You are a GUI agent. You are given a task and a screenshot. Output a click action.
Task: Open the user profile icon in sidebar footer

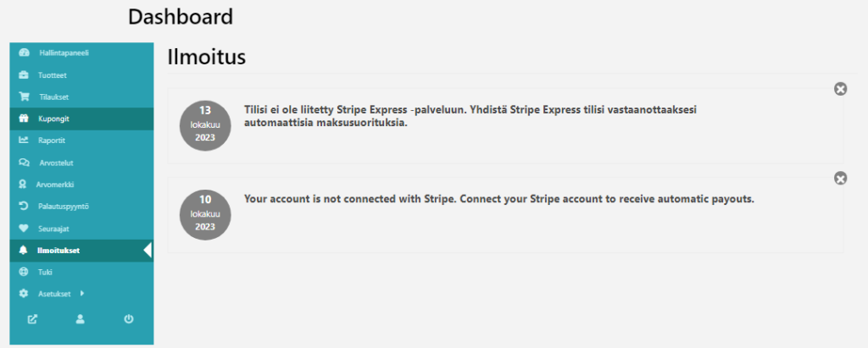tap(81, 319)
